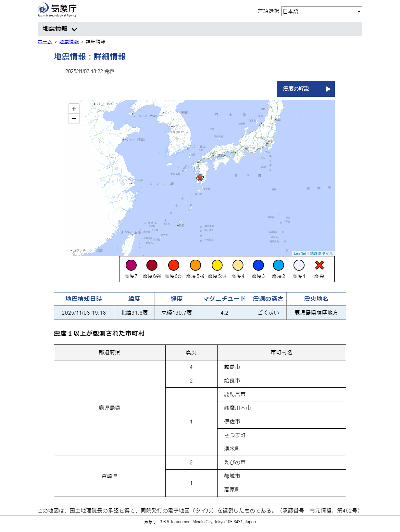Click the 震度7 legend circle
Image resolution: width=400 pixels, height=532 pixels.
pos(131,265)
